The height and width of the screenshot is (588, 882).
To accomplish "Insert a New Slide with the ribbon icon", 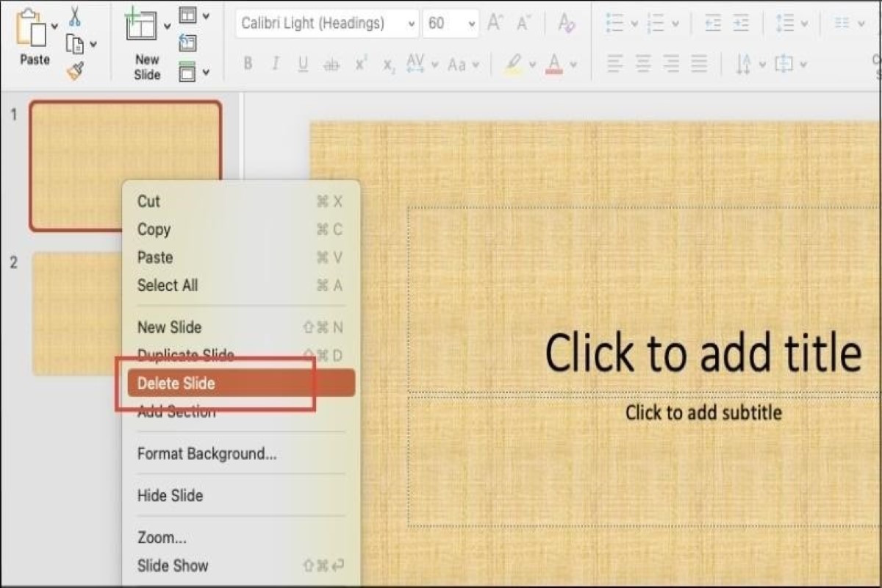I will click(141, 26).
